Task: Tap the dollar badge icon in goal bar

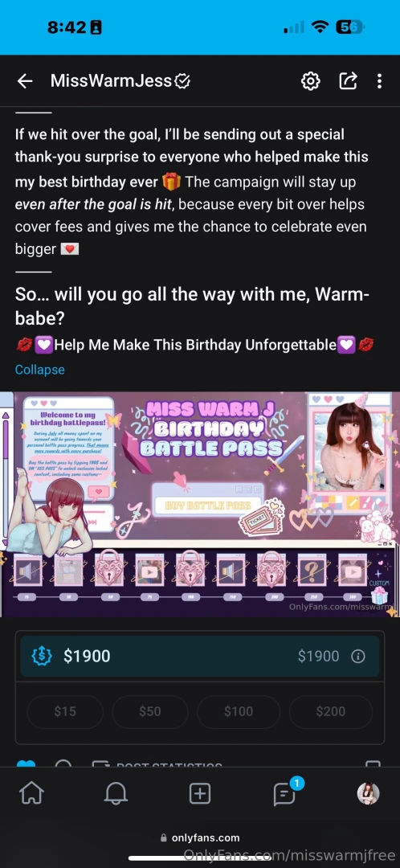Action: pos(42,656)
